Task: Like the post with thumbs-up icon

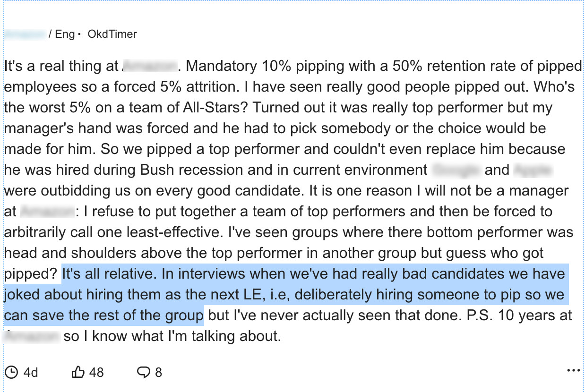Action: tap(78, 372)
